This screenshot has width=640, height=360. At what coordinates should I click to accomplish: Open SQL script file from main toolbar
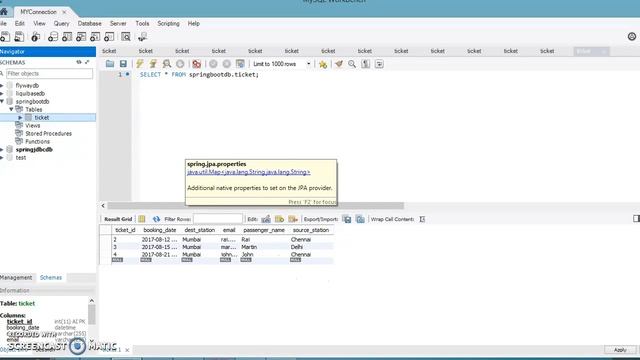pos(19,37)
